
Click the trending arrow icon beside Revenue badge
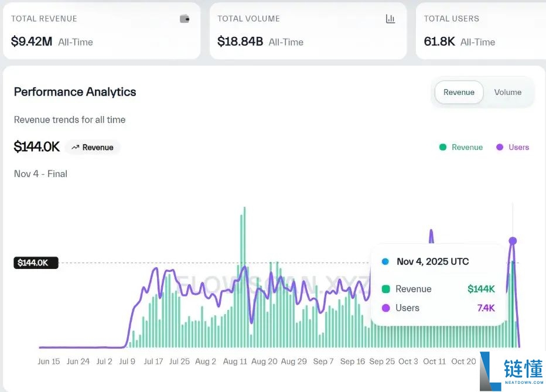pos(75,148)
